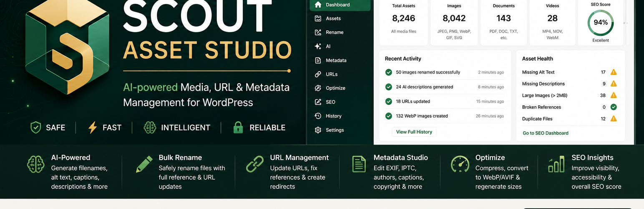
Task: Click warning triangle for Missing Alt Text
Action: [614, 72]
